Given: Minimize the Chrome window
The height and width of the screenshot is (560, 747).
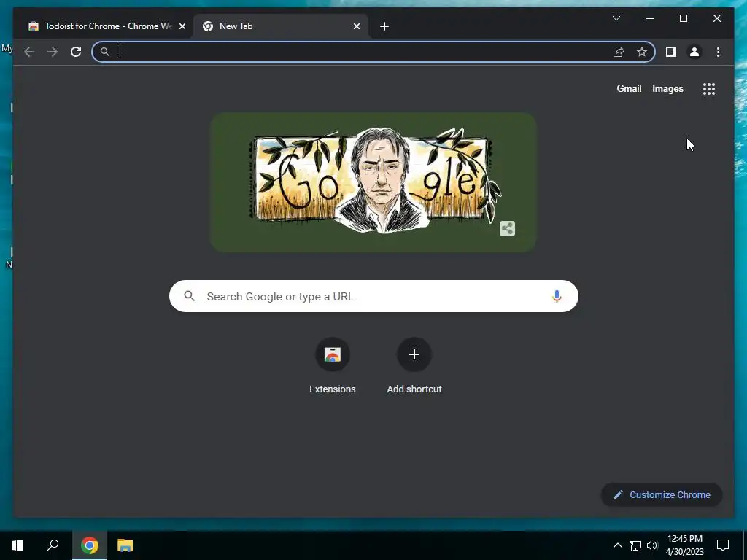Looking at the screenshot, I should click(650, 18).
